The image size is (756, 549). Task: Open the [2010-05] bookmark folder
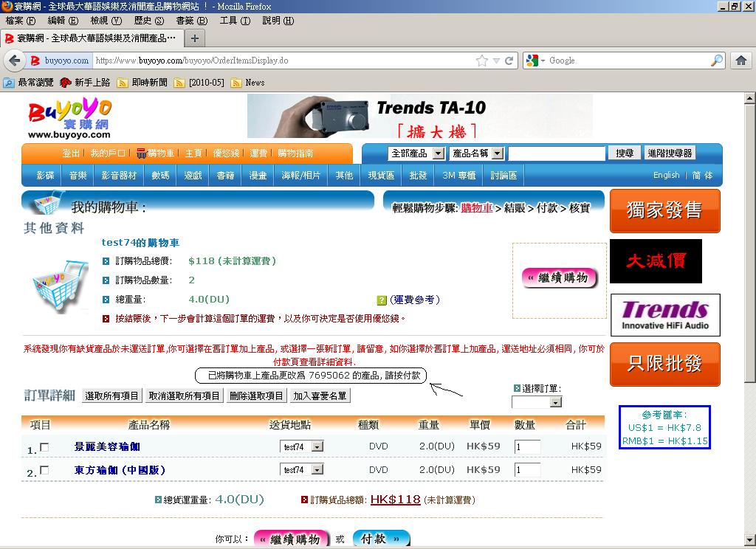click(200, 83)
